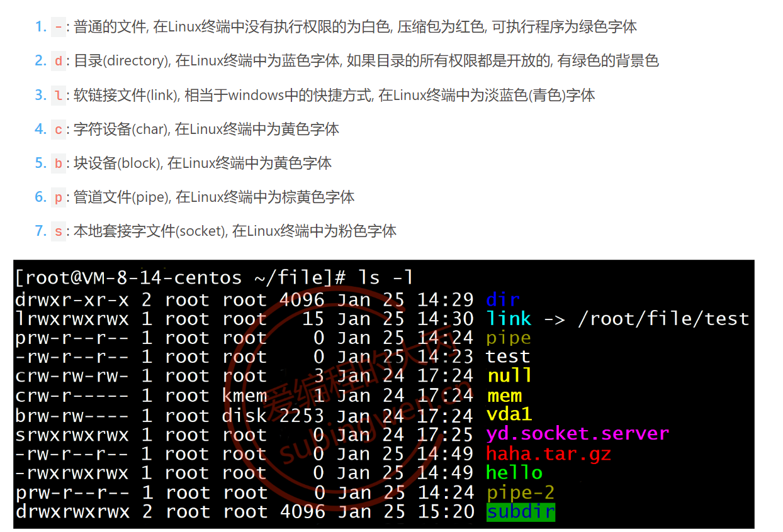This screenshot has height=532, width=783.
Task: Select the blue 'dir' entry in terminal
Action: 503,299
